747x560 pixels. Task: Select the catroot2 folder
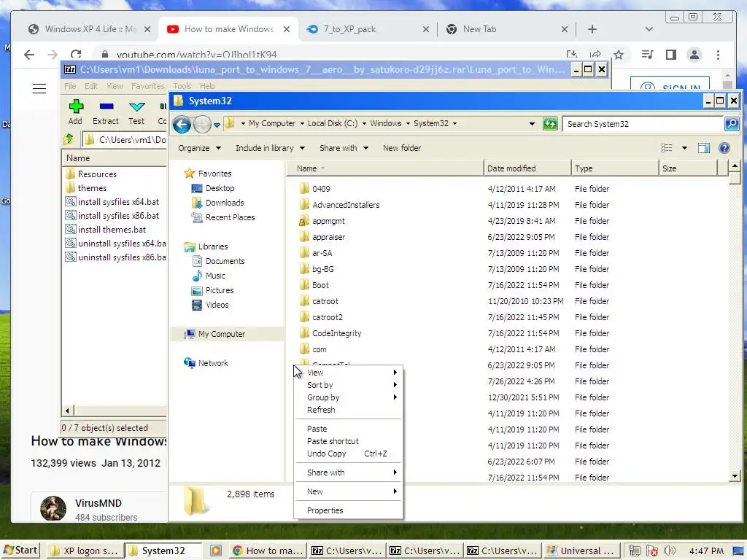321,317
